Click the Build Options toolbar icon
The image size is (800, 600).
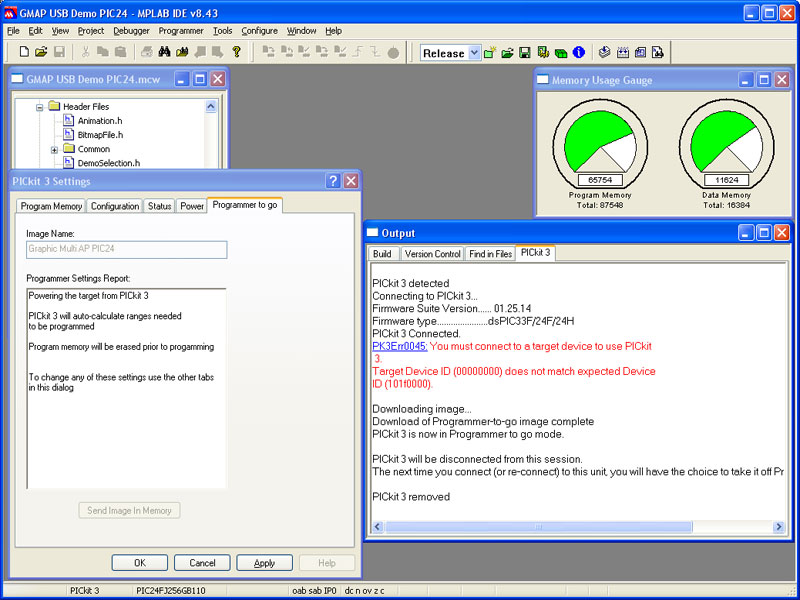coord(543,53)
